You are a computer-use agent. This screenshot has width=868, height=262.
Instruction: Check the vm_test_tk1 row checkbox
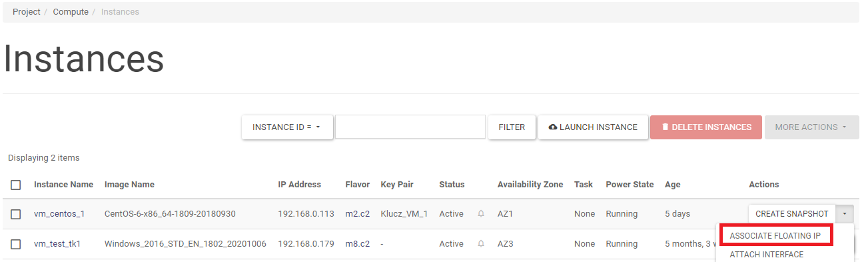click(16, 244)
